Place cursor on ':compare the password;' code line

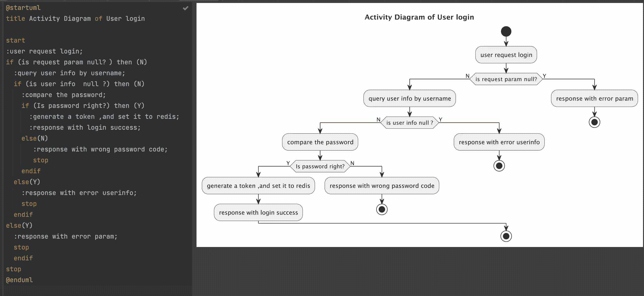[x=64, y=95]
